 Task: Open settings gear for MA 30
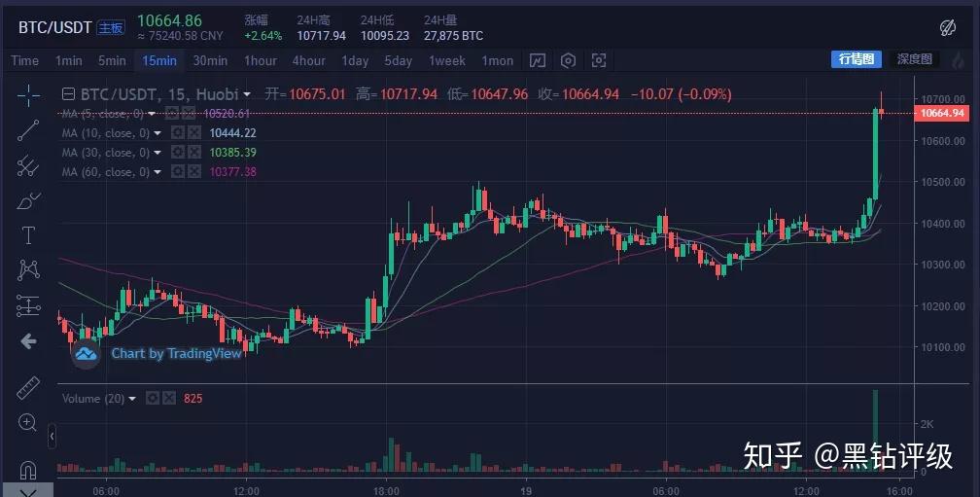178,153
